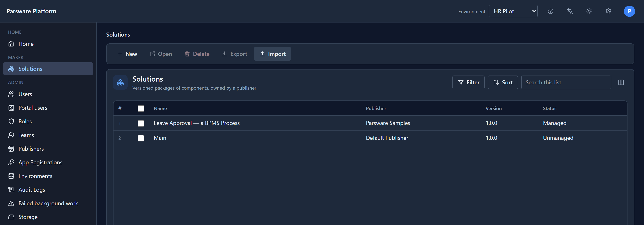The width and height of the screenshot is (644, 225).
Task: Create a New solution
Action: tap(127, 54)
